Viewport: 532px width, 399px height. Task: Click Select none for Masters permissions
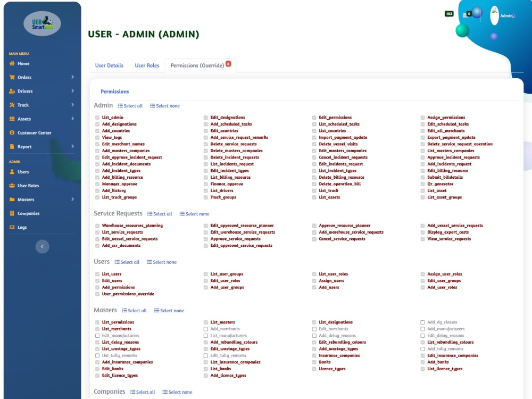click(169, 311)
